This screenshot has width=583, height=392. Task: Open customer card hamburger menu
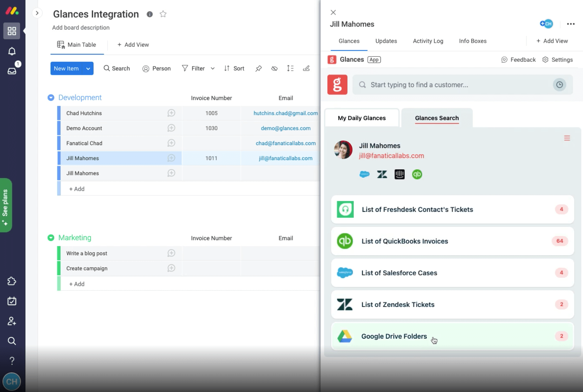(x=567, y=138)
